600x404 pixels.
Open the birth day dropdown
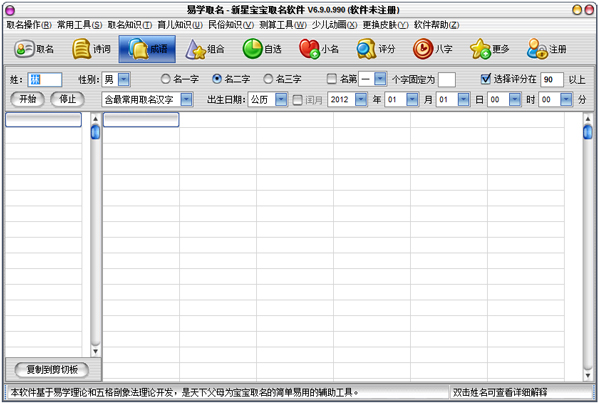[463, 100]
